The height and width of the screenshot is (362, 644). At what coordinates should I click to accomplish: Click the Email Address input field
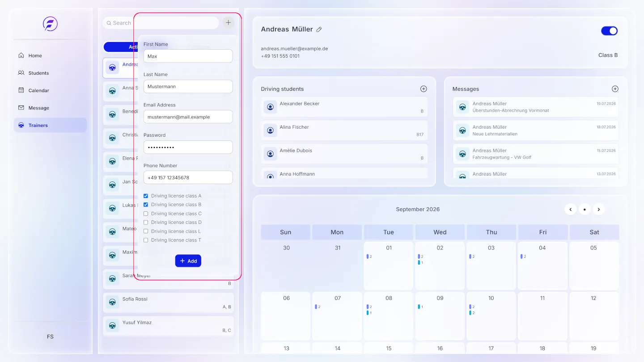coord(188,117)
